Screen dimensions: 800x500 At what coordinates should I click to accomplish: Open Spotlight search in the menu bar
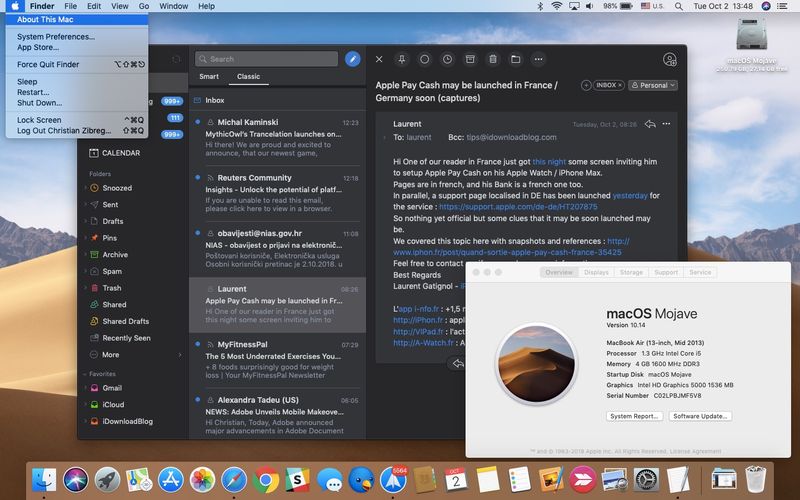[x=679, y=6]
